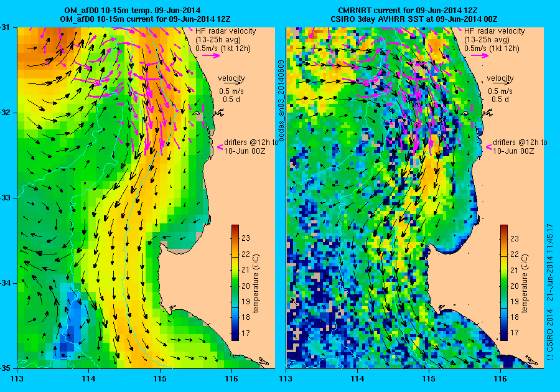Image resolution: width=560 pixels, height=392 pixels.
Task: Click the '21-Jun-2014 11:45:17' timestamp
Action: 550,263
